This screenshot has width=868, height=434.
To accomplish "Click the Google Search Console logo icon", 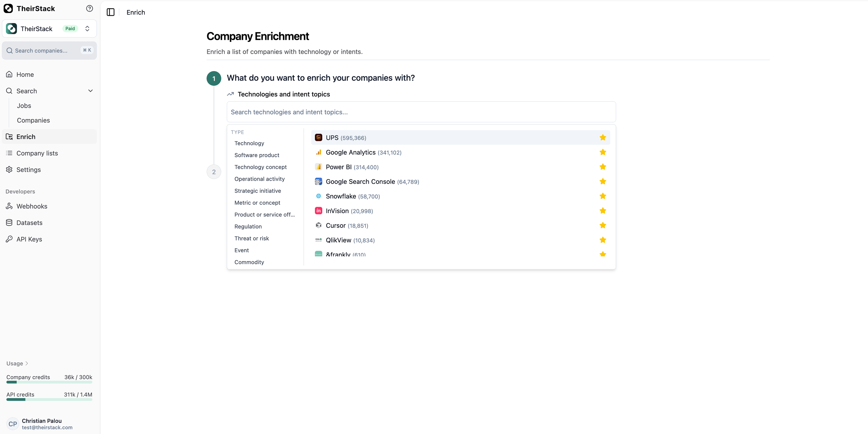I will 318,181.
